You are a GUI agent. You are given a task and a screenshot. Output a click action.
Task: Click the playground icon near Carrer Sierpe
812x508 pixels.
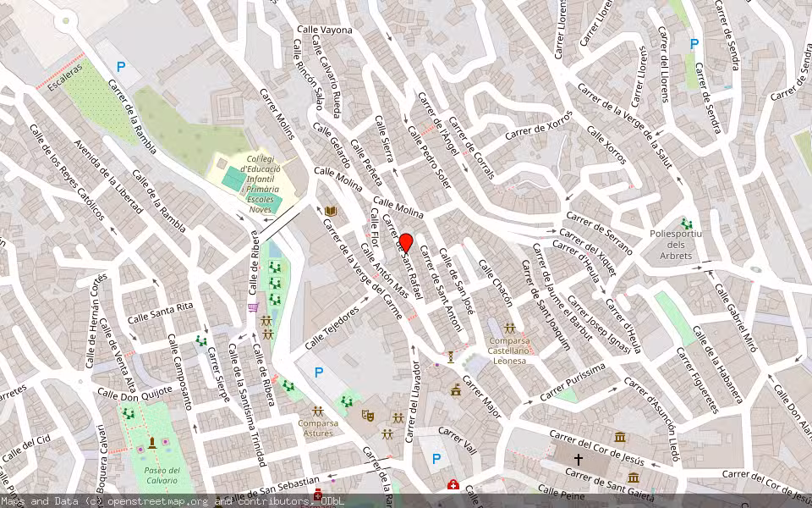click(x=201, y=341)
